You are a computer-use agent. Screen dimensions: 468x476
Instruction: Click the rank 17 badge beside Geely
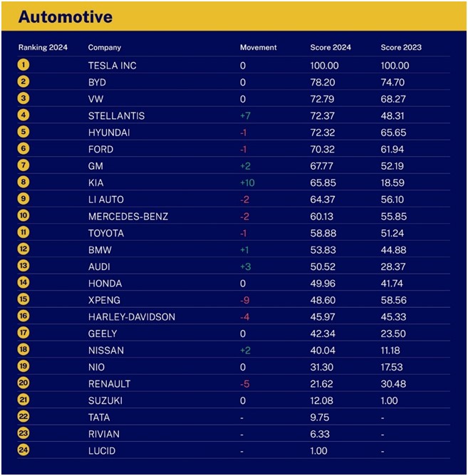[24, 333]
